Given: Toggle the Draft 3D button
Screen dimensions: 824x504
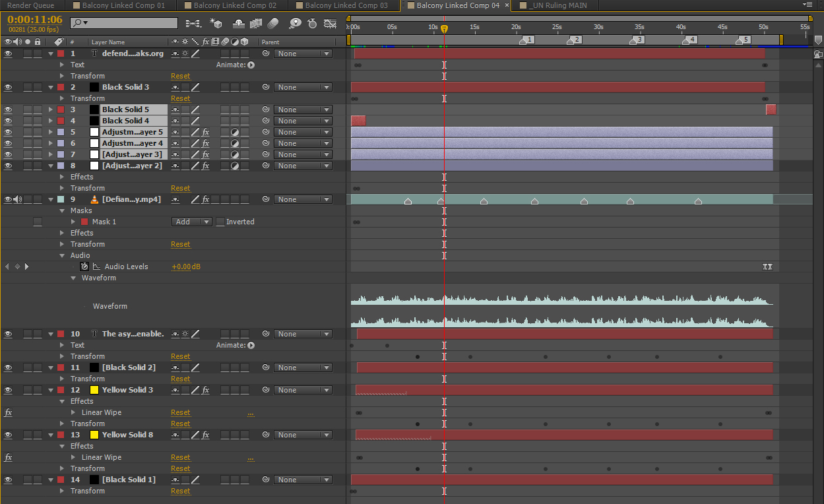Looking at the screenshot, I should [216, 23].
